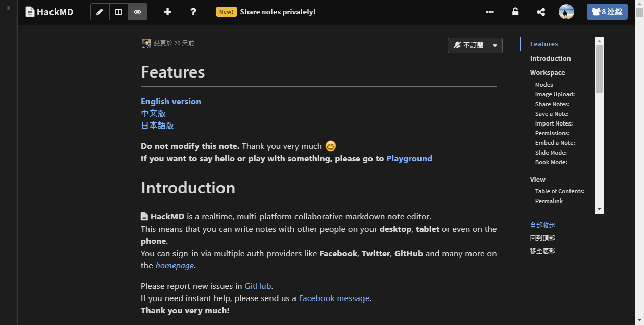644x325 pixels.
Task: Open the English version link
Action: click(x=171, y=101)
